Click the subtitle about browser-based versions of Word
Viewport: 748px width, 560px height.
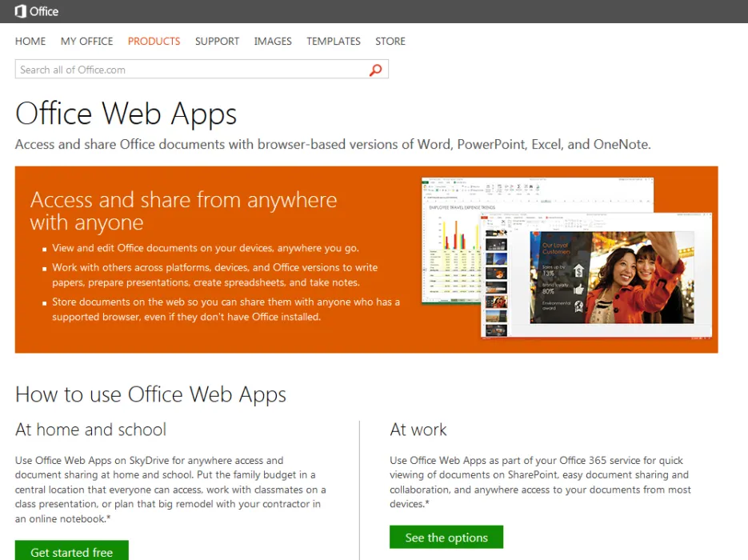tap(333, 144)
